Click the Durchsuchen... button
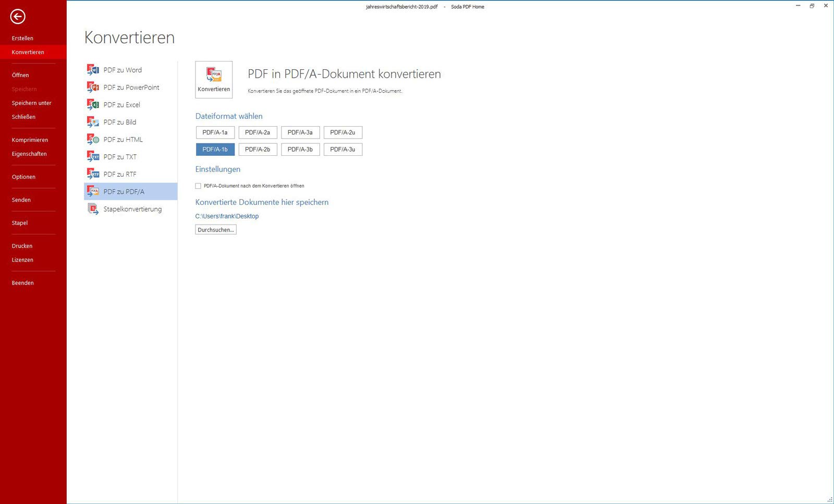This screenshot has height=504, width=834. 216,230
